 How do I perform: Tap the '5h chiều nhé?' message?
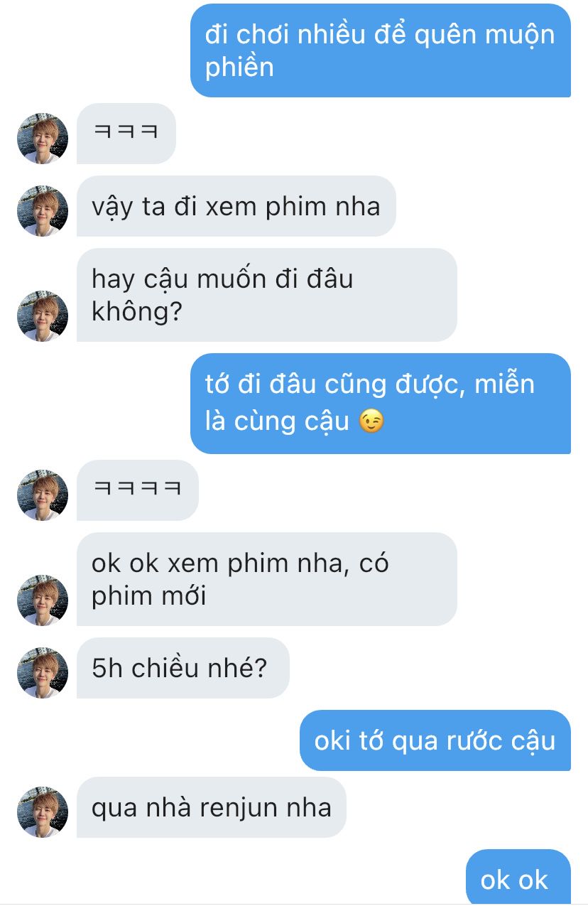pyautogui.click(x=183, y=668)
